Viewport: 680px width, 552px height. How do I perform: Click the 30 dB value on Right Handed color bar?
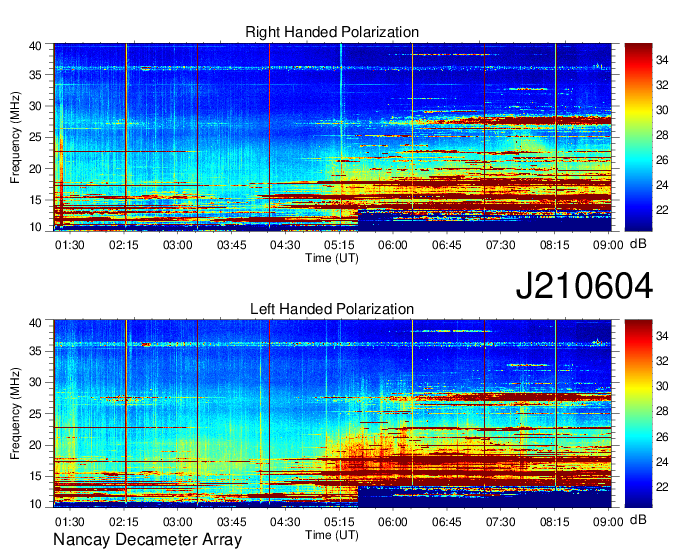coord(662,110)
